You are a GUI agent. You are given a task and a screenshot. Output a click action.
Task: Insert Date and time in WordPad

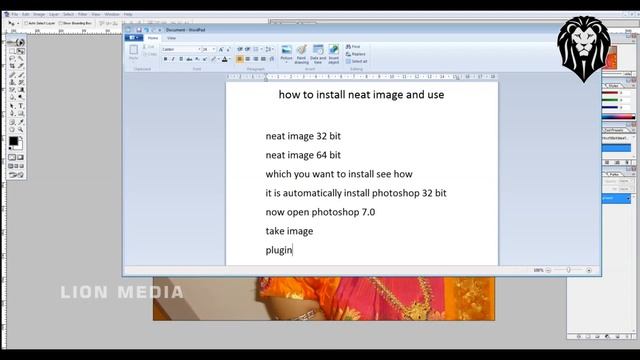click(x=318, y=54)
